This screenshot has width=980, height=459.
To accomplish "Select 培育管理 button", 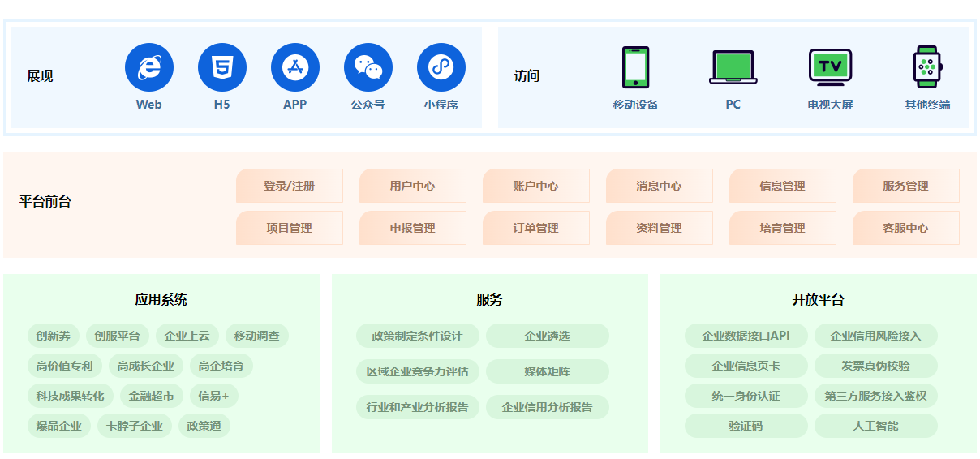I will [x=783, y=228].
